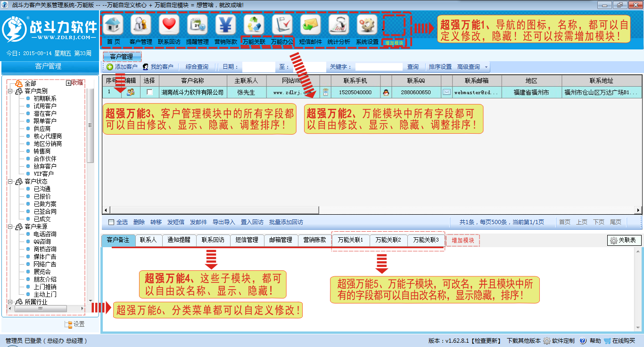Click 我的客户 person icon

[146, 67]
